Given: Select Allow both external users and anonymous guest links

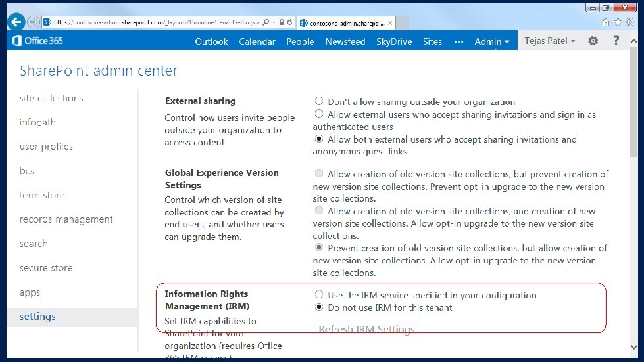Looking at the screenshot, I should (319, 139).
